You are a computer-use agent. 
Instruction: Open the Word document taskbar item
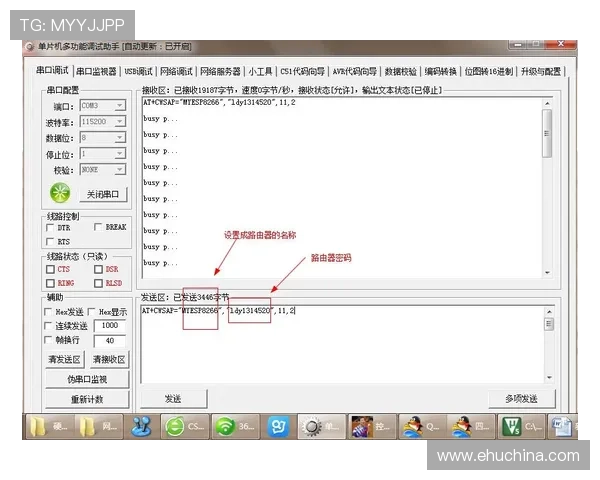[562, 426]
